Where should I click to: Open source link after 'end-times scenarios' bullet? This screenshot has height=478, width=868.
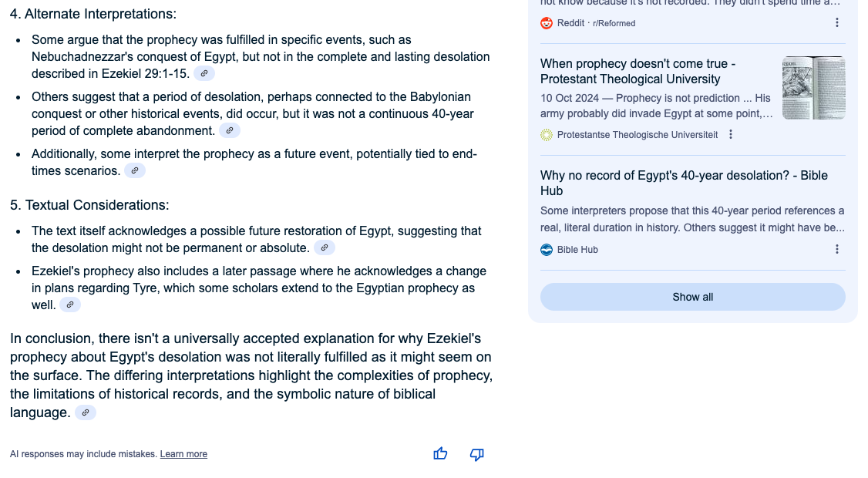[135, 170]
